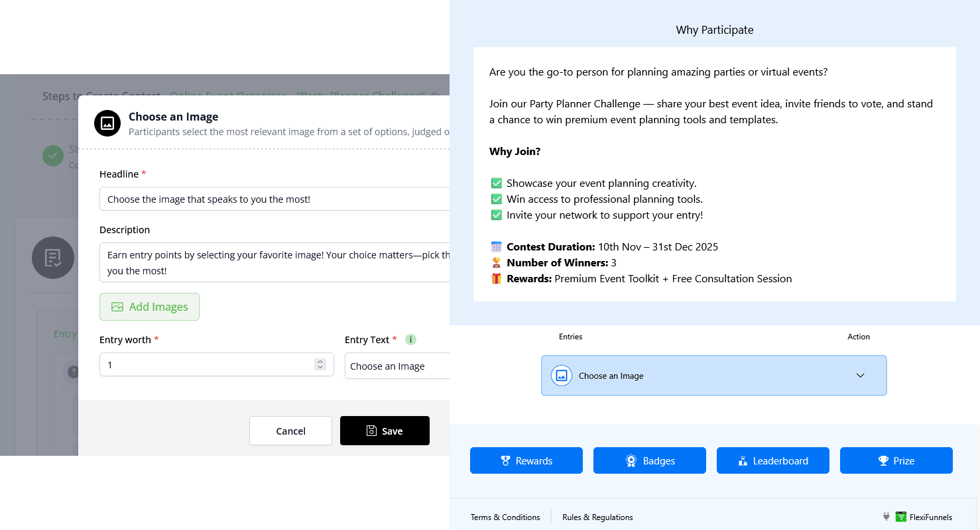Click the Entry Text input field
980x530 pixels.
397,366
